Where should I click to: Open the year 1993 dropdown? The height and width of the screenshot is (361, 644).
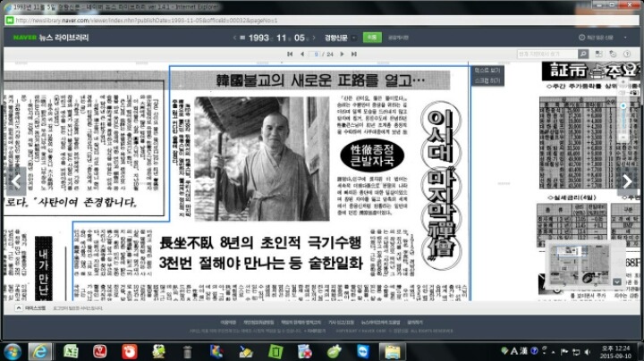[261, 38]
